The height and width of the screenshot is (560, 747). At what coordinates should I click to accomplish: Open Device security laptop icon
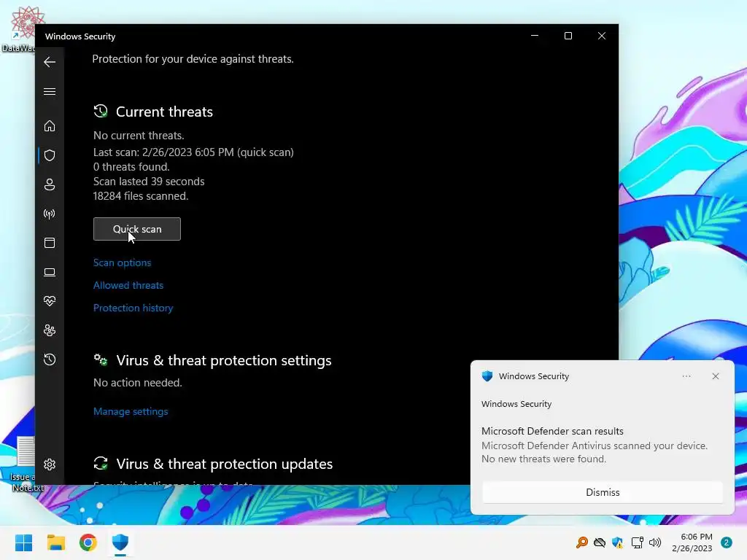click(50, 273)
